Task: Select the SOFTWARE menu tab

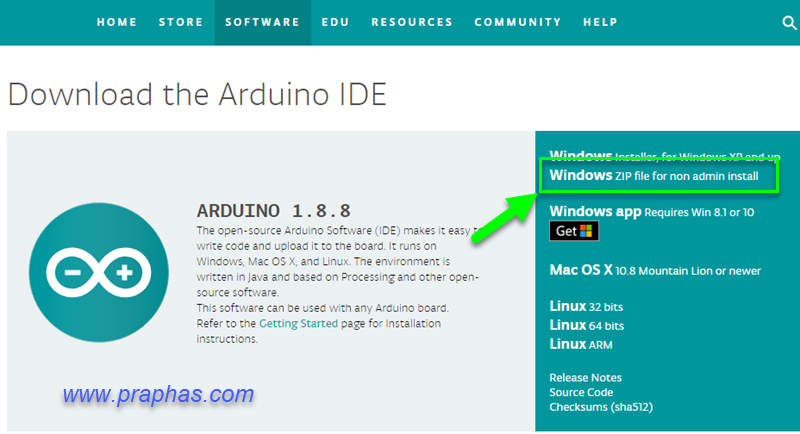Action: pos(263,22)
